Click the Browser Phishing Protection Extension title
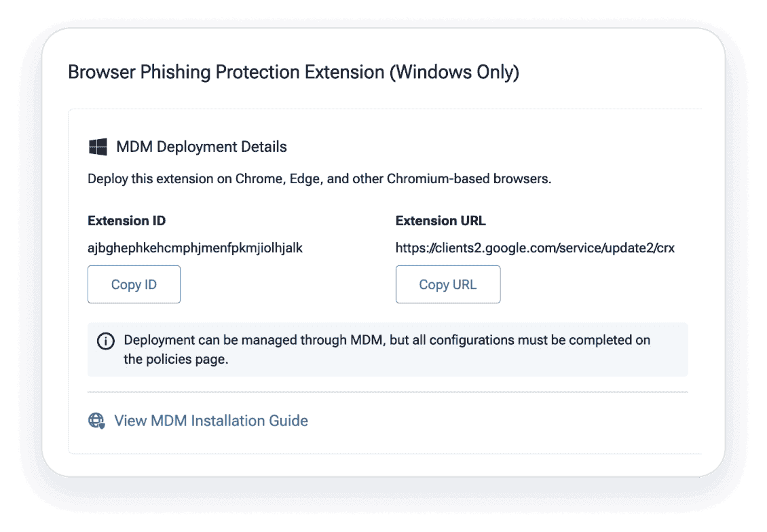Viewport: 767px width, 532px height. [226, 72]
